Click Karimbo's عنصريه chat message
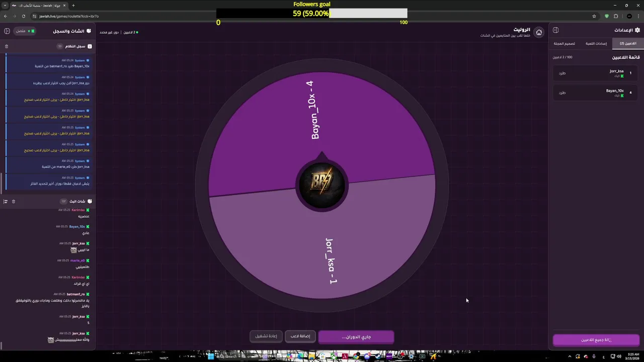This screenshot has height=362, width=644. click(x=84, y=216)
